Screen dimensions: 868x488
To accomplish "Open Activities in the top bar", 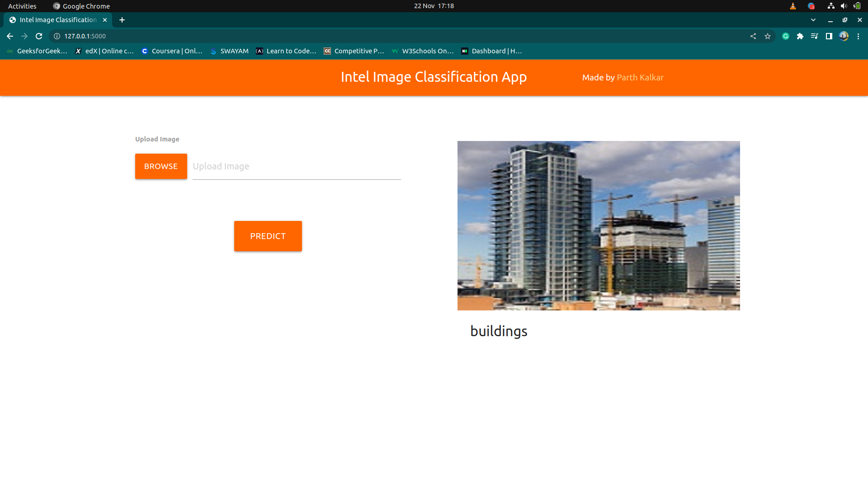I will [22, 6].
